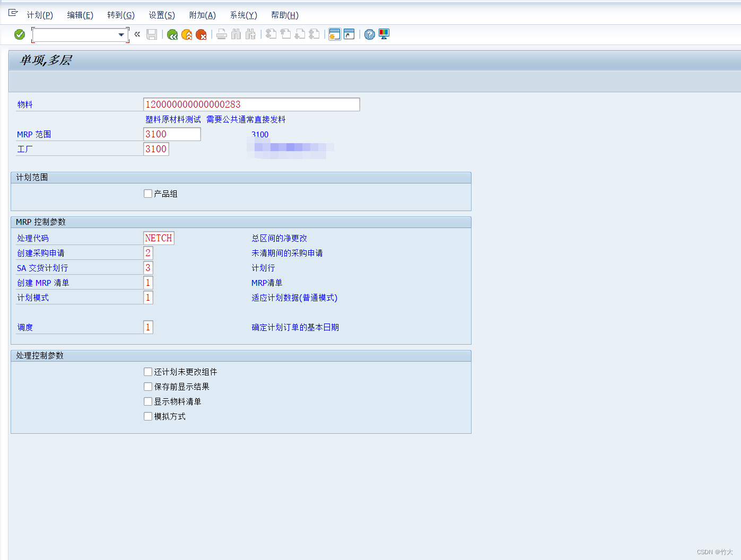The image size is (741, 560).
Task: Click the green Enter checkmark icon
Action: coord(19,34)
